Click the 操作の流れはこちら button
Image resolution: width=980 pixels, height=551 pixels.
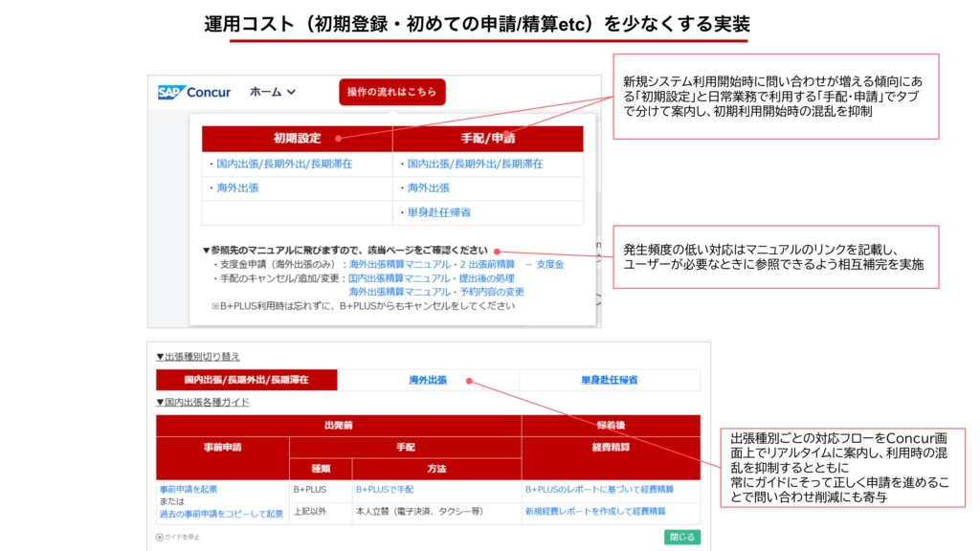pos(391,92)
